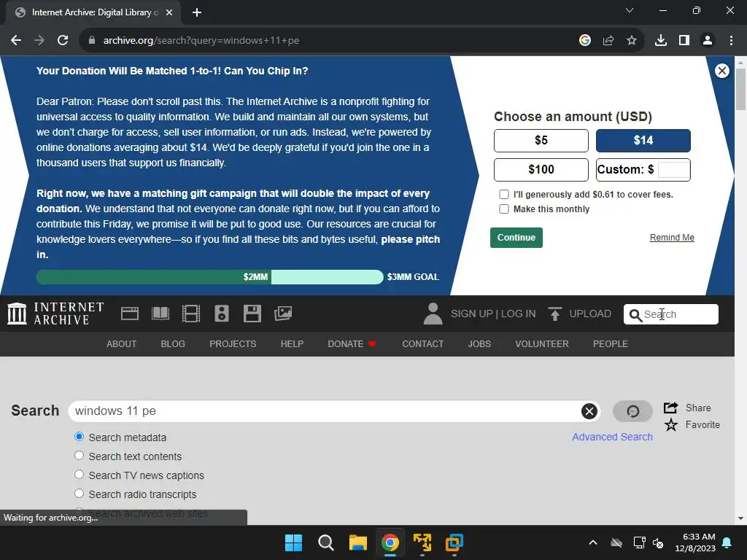Check the add $0.61 to cover fees box
Screen dimensions: 747x560
[503, 194]
